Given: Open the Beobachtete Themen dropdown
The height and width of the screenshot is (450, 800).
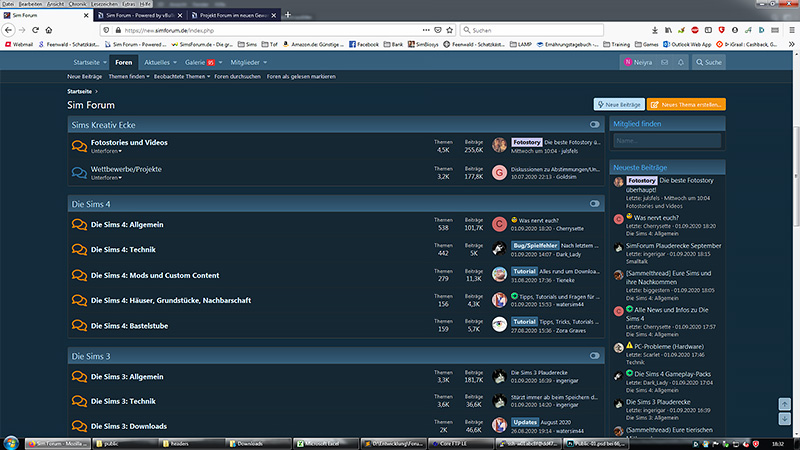Looking at the screenshot, I should coord(182,77).
